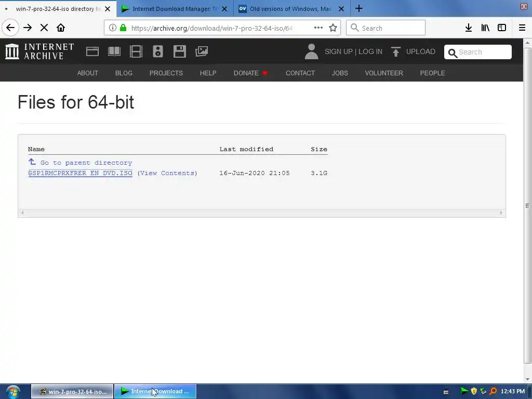The width and height of the screenshot is (532, 399).
Task: Open the PEOPLE menu item
Action: pos(433,73)
